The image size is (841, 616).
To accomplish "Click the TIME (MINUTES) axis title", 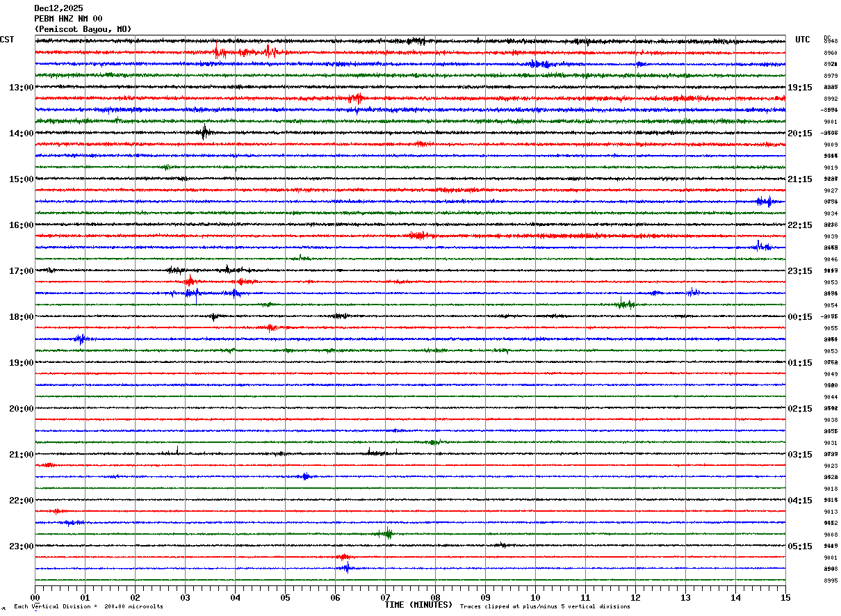I will tap(418, 605).
